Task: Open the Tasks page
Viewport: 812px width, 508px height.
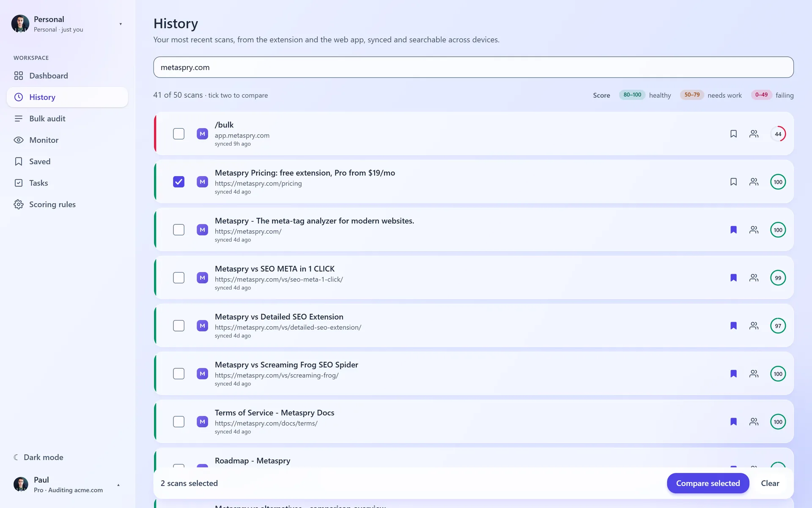Action: pos(67,183)
